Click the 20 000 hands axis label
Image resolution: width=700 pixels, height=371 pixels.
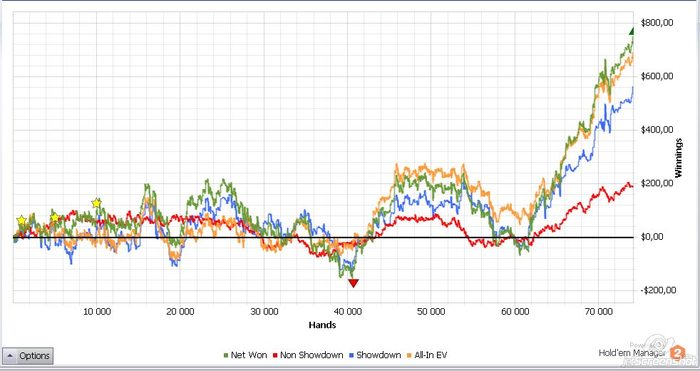[x=180, y=312]
